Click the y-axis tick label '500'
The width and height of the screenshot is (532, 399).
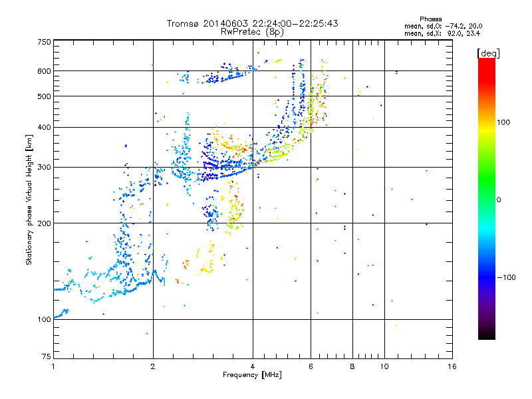44,96
